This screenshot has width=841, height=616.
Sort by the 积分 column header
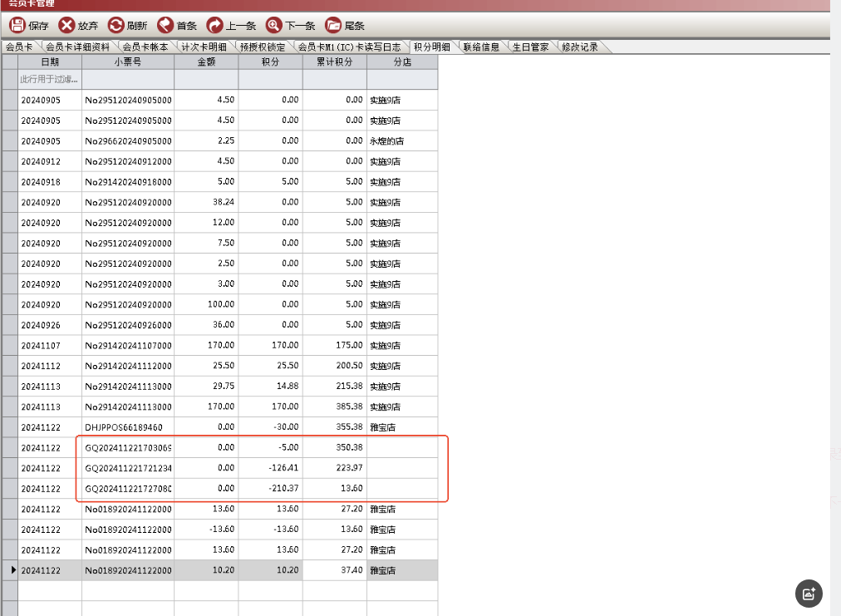[x=270, y=62]
